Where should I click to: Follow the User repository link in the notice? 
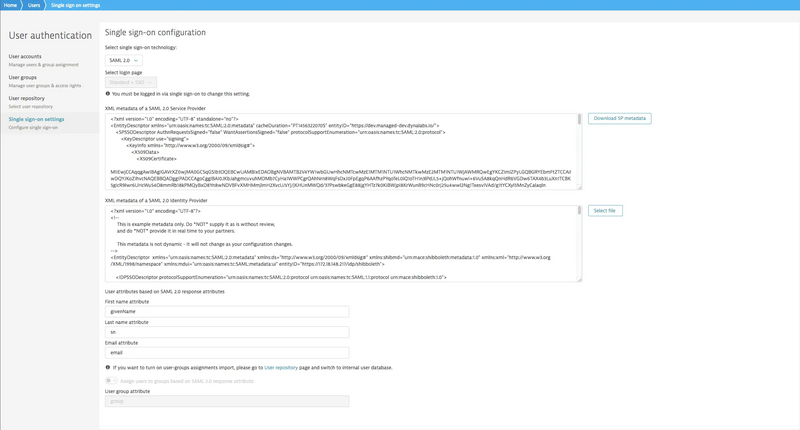coord(279,368)
